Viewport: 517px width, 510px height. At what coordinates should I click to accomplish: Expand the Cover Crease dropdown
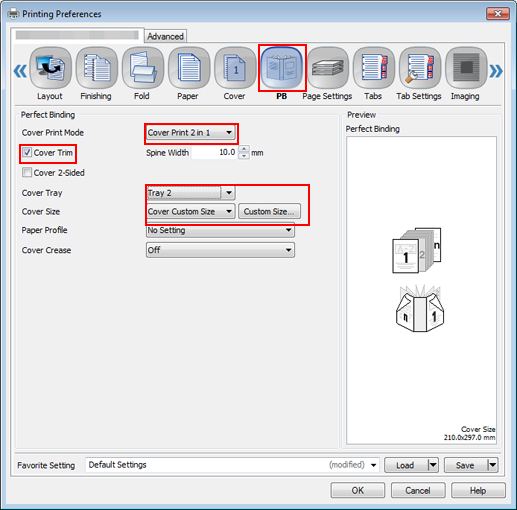point(220,250)
